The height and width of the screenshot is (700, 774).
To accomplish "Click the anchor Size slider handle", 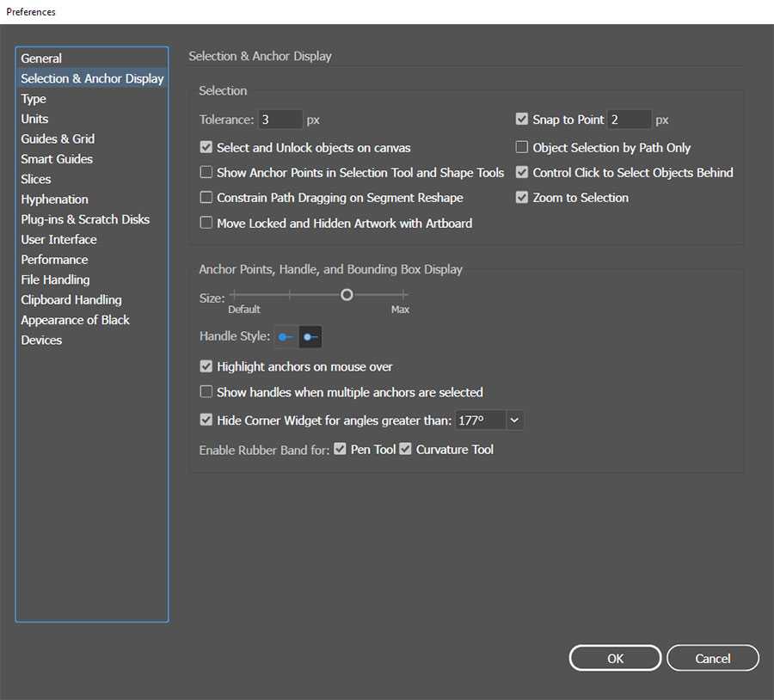I will [347, 295].
